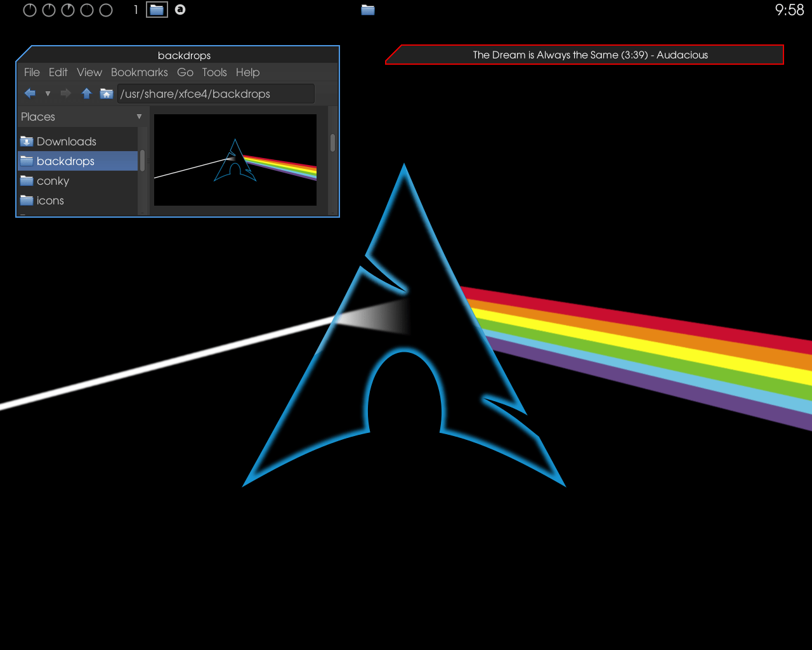The height and width of the screenshot is (650, 812).
Task: Select Downloads in Places list
Action: 66,142
